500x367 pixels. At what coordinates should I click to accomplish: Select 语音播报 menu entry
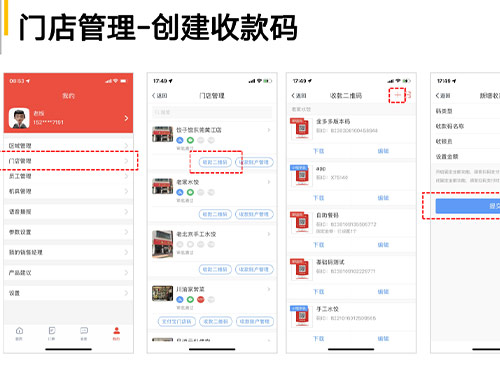(68, 212)
